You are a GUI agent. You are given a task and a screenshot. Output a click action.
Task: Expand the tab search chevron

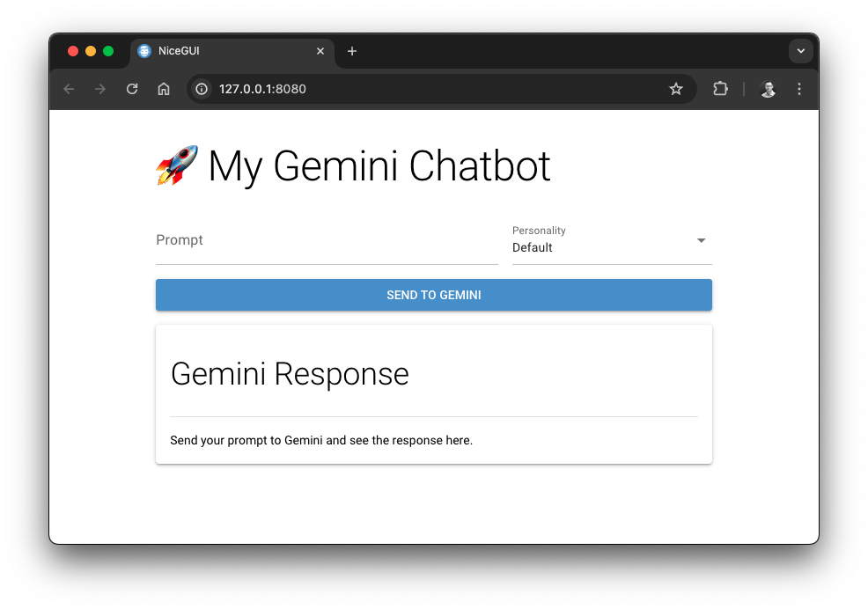click(800, 51)
